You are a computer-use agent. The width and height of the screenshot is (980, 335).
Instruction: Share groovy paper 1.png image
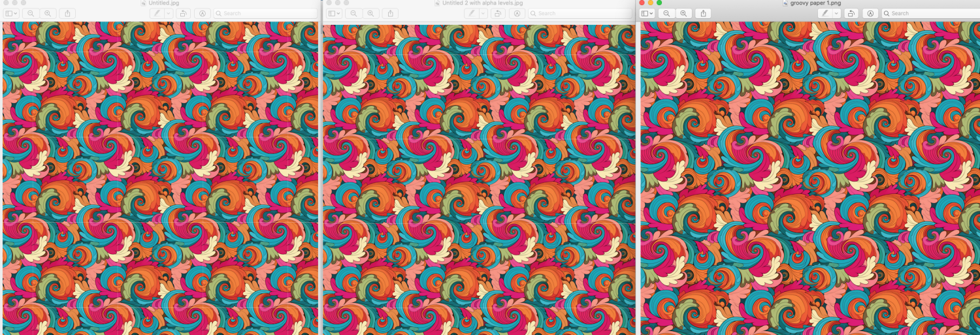(703, 13)
